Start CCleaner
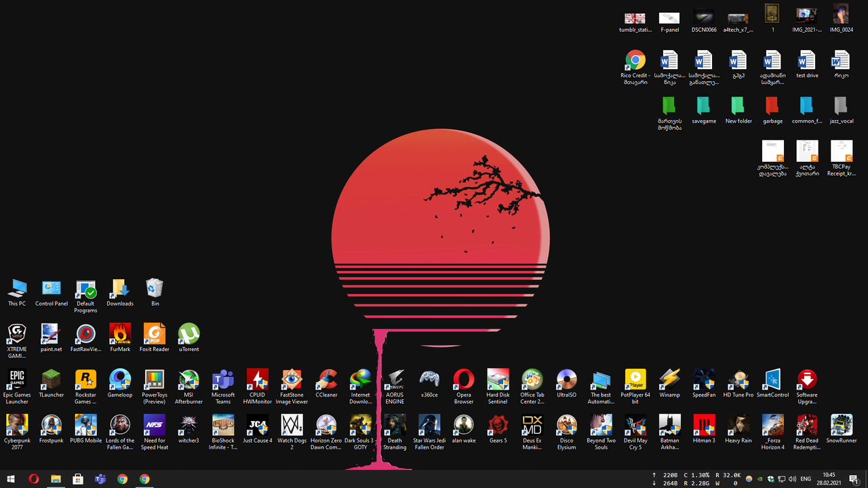 click(x=326, y=382)
